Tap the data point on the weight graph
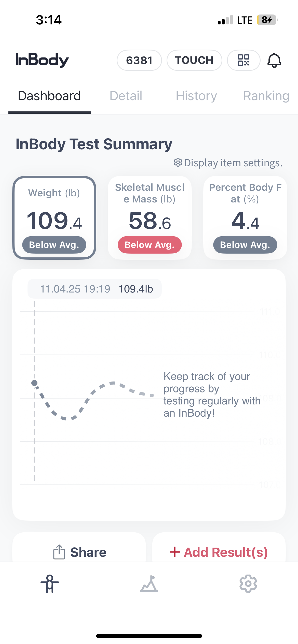Image resolution: width=298 pixels, height=644 pixels. (x=34, y=383)
